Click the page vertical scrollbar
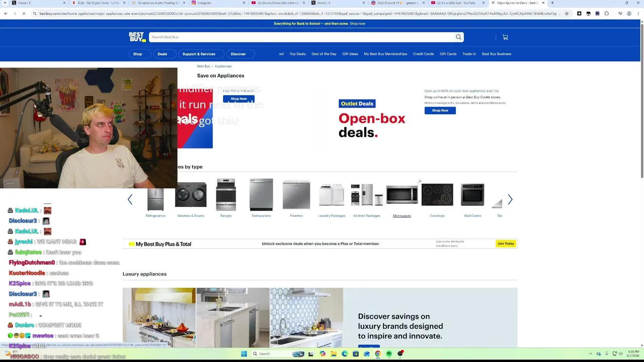 [x=641, y=101]
